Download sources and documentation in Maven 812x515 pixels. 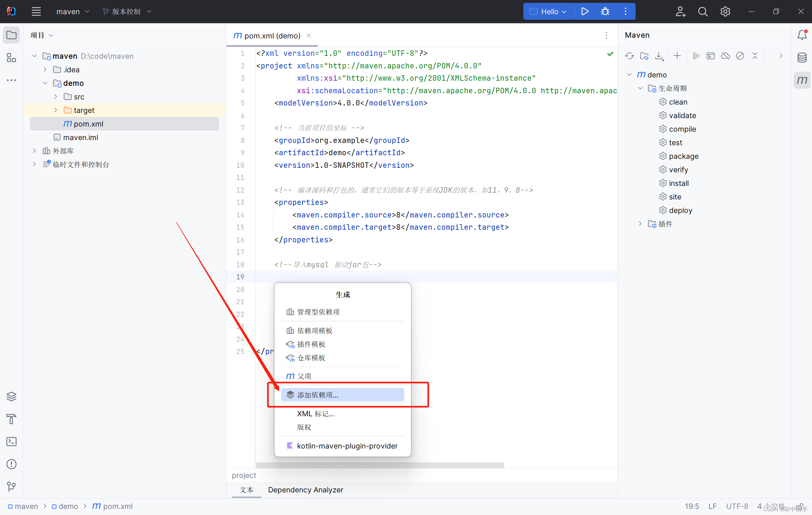(x=659, y=56)
